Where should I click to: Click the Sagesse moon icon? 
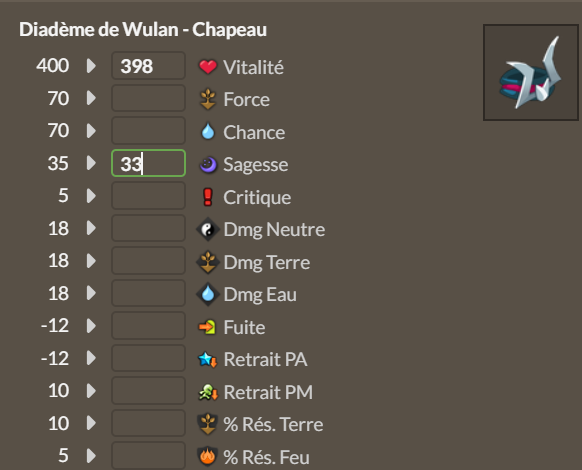208,164
